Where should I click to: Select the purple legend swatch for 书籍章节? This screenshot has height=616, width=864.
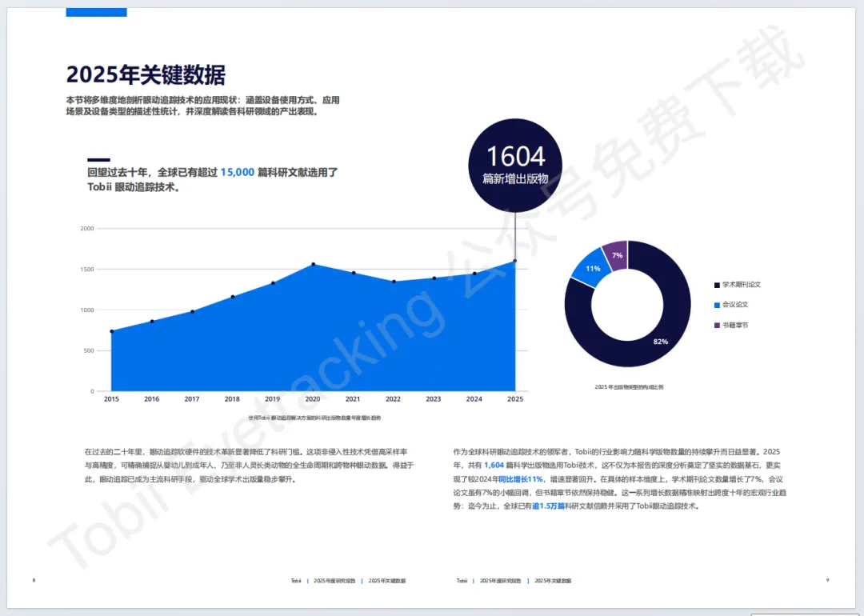click(717, 325)
